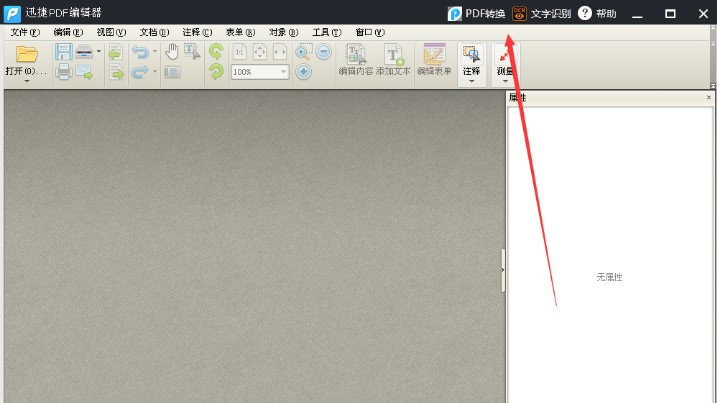The image size is (717, 403).
Task: Open the 编辑(E) menu
Action: coord(68,32)
